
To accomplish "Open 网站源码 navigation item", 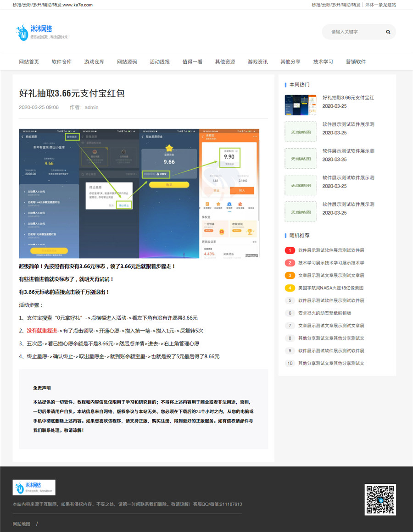I will pyautogui.click(x=127, y=62).
